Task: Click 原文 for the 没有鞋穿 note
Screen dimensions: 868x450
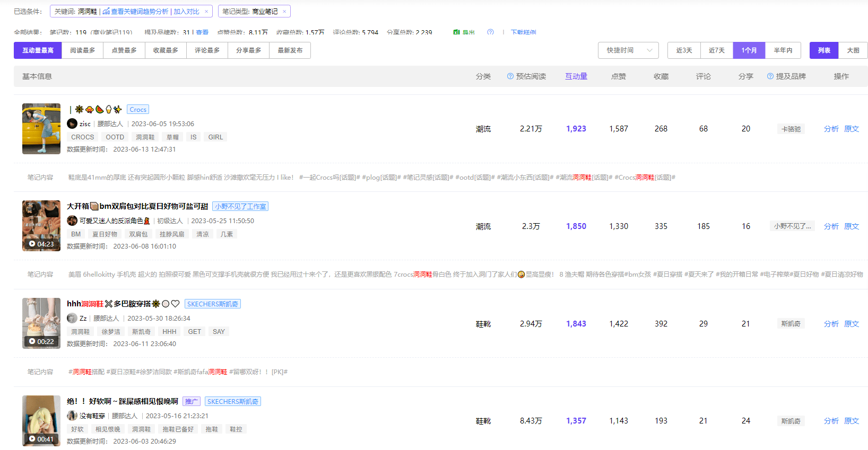Action: pos(852,421)
